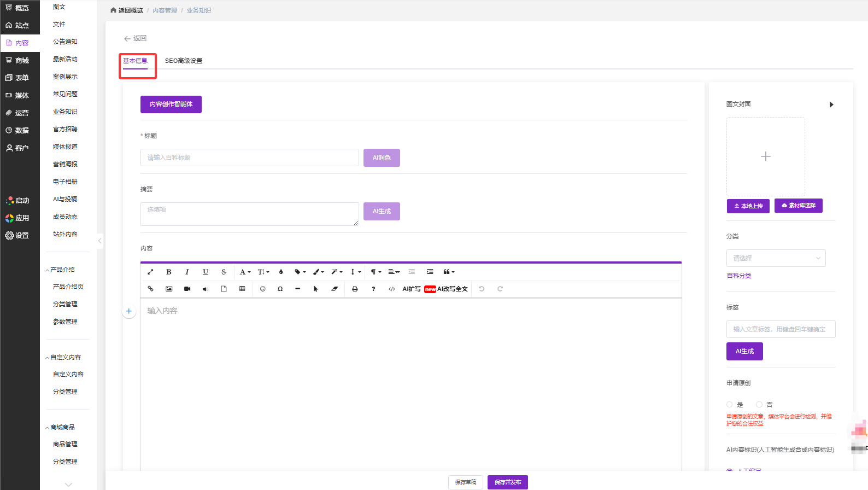Increase paragraph indent in the editor
Viewport: 868px width, 490px height.
click(x=430, y=272)
